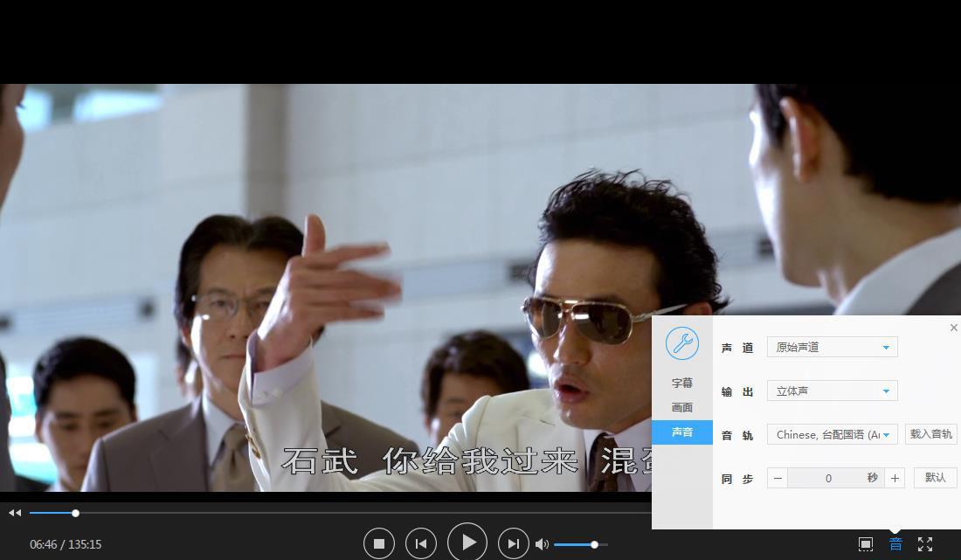This screenshot has height=560, width=961.
Task: Click the 载入音轨 load track button
Action: pos(931,434)
